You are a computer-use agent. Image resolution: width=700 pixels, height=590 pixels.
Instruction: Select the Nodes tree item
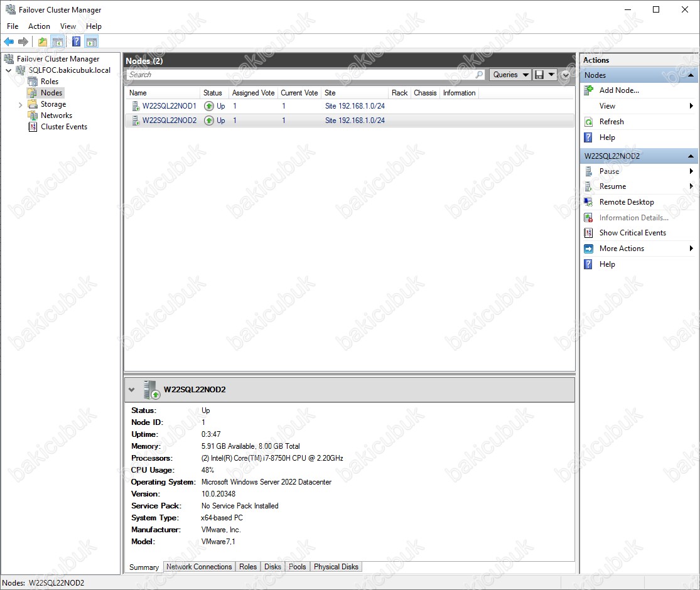[51, 93]
